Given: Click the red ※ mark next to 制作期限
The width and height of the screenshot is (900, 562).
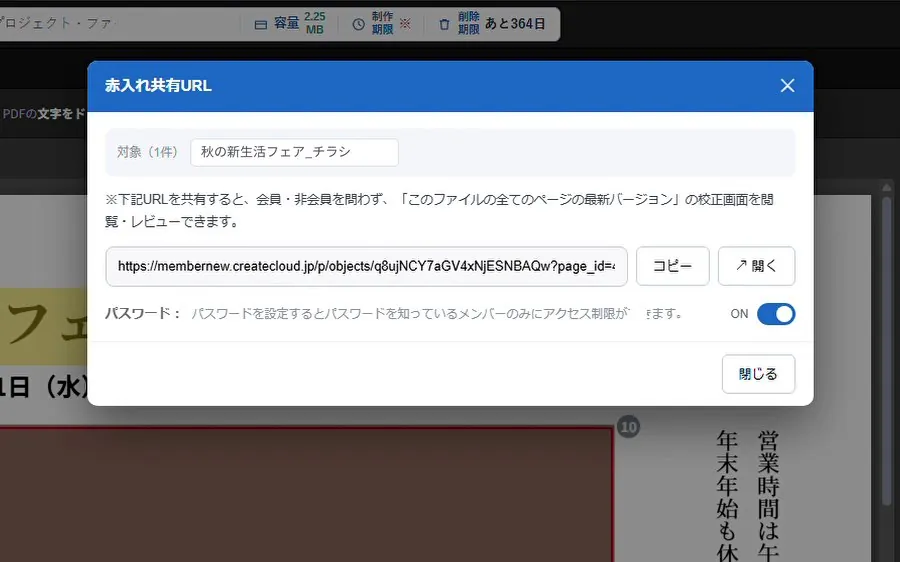Looking at the screenshot, I should coord(405,24).
